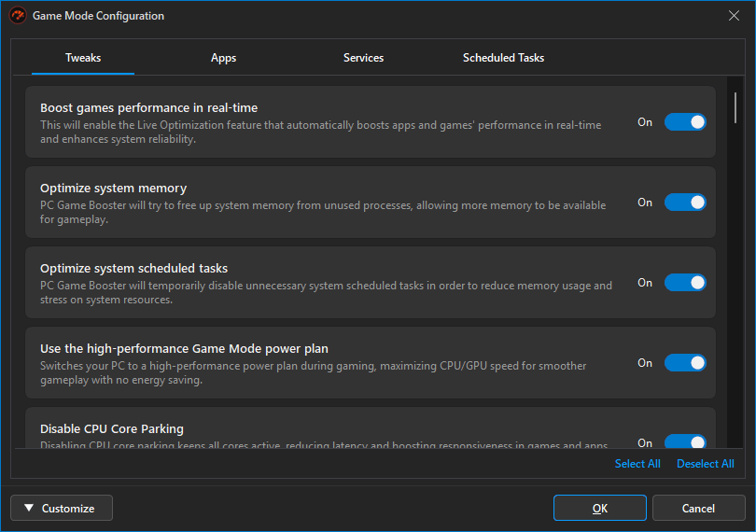The image size is (756, 532).
Task: Confirm settings with OK button
Action: [x=600, y=508]
